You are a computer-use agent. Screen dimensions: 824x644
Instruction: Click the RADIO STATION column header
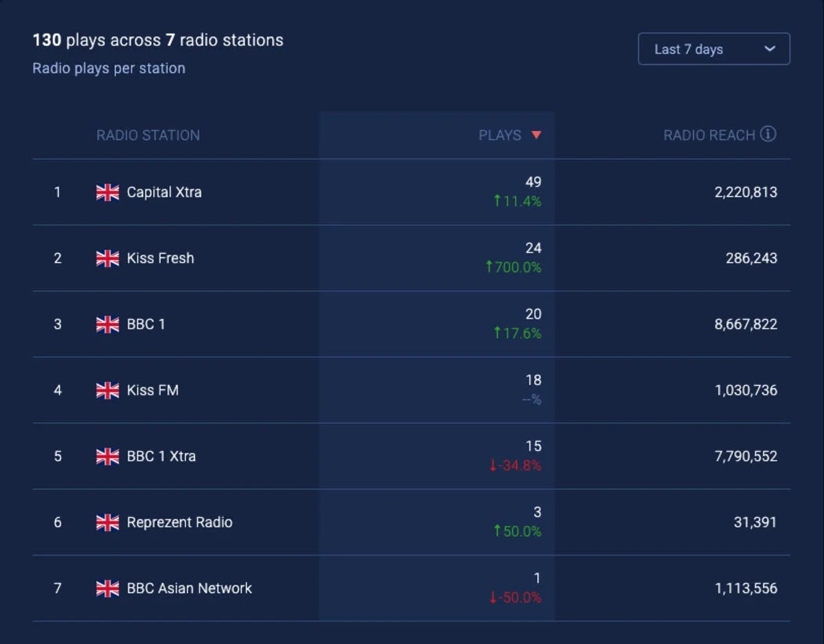tap(148, 135)
